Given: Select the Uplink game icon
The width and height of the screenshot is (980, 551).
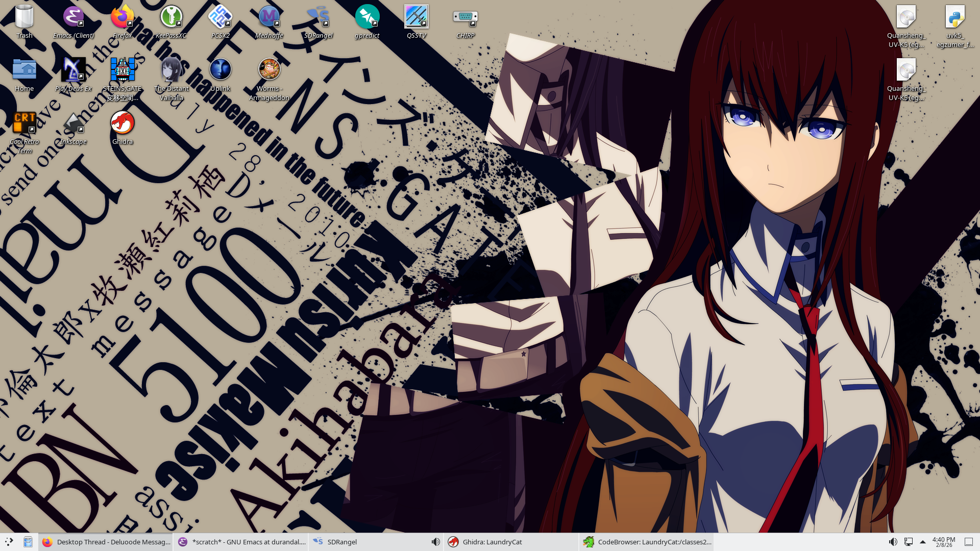Looking at the screenshot, I should tap(220, 75).
